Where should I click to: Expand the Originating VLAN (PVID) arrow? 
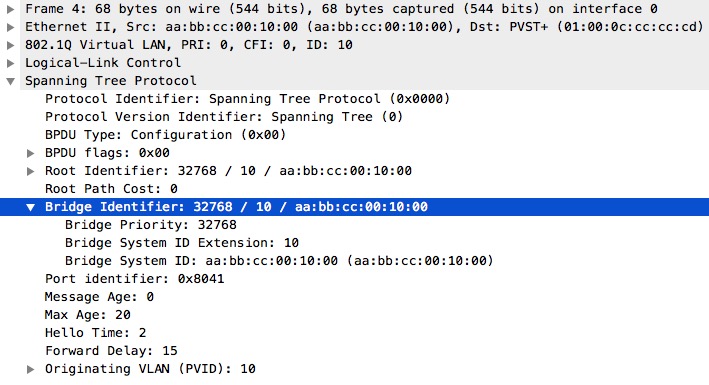tap(30, 369)
